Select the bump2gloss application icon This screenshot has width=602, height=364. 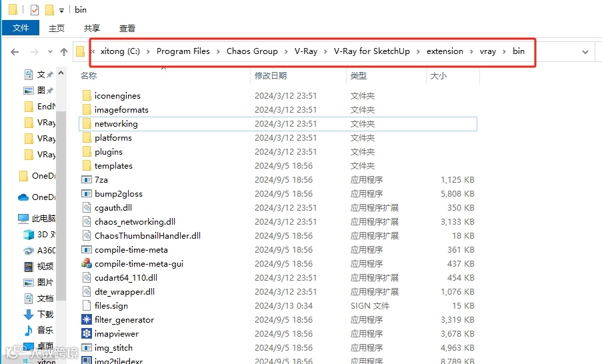coord(87,194)
